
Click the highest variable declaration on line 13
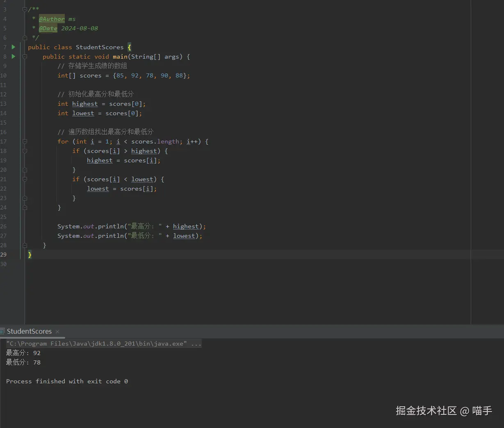pyautogui.click(x=85, y=104)
